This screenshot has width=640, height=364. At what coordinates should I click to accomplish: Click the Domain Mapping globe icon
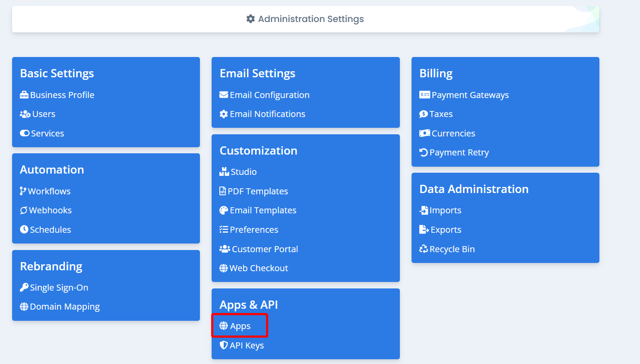click(24, 307)
